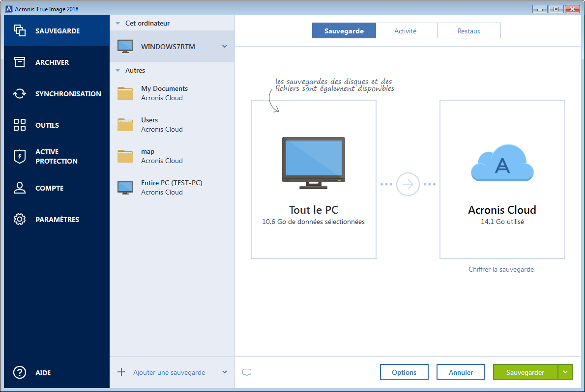Select the Users backup entry

[172, 125]
